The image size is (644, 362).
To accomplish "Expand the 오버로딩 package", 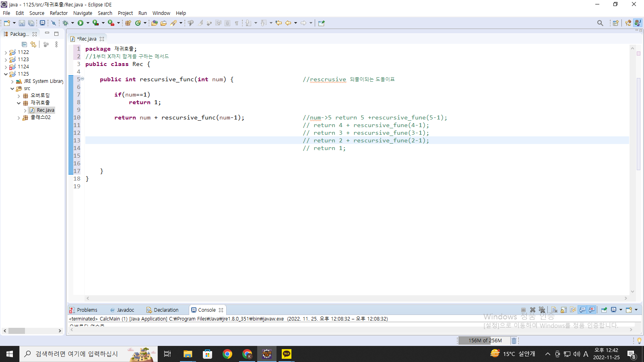I will tap(19, 96).
